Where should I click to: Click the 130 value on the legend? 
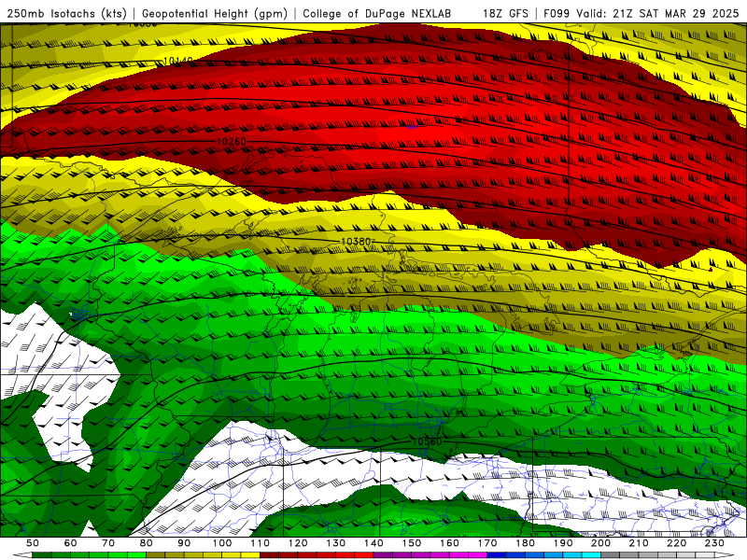(336, 543)
